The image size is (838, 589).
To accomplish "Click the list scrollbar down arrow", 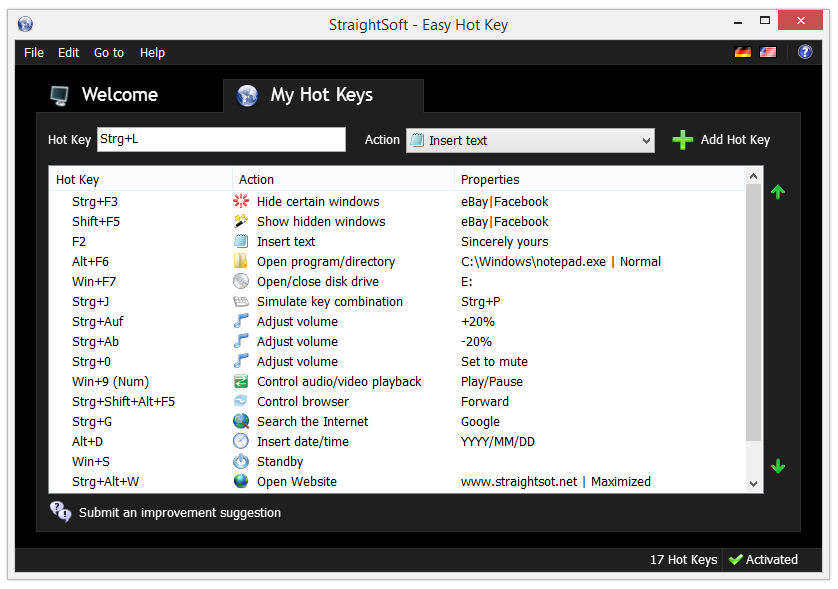I will click(754, 484).
